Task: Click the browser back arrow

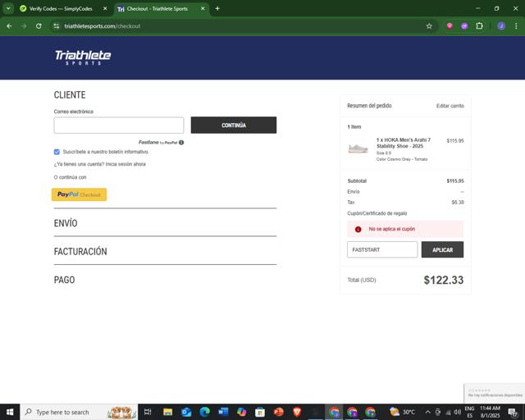Action: [9, 26]
